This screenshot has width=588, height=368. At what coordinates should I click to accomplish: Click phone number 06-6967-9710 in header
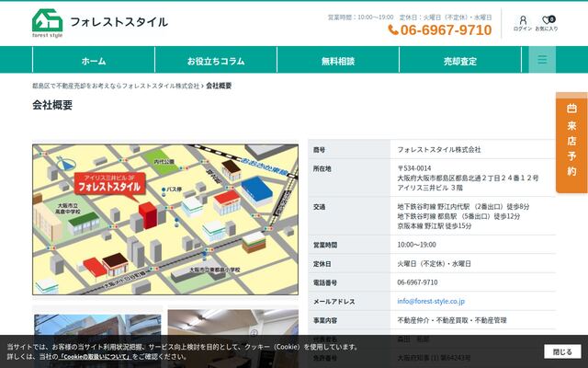pos(446,30)
